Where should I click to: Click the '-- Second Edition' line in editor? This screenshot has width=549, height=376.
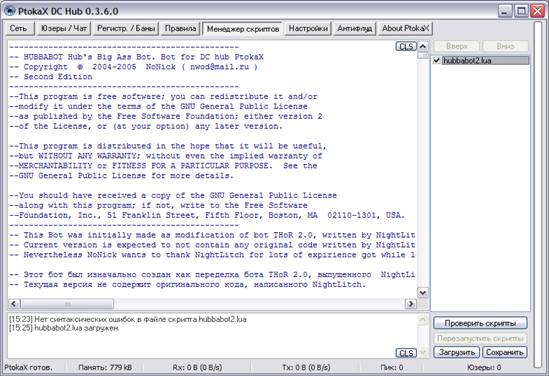click(51, 77)
